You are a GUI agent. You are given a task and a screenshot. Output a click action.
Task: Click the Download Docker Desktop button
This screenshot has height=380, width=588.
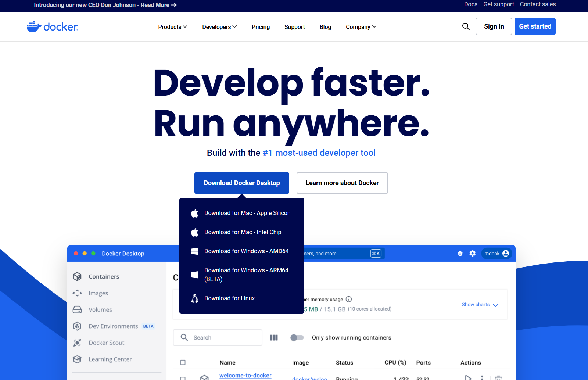coord(242,183)
